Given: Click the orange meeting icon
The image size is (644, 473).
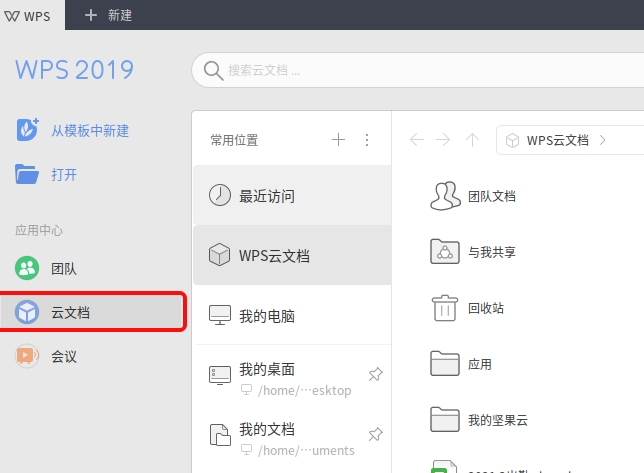Looking at the screenshot, I should [x=27, y=356].
